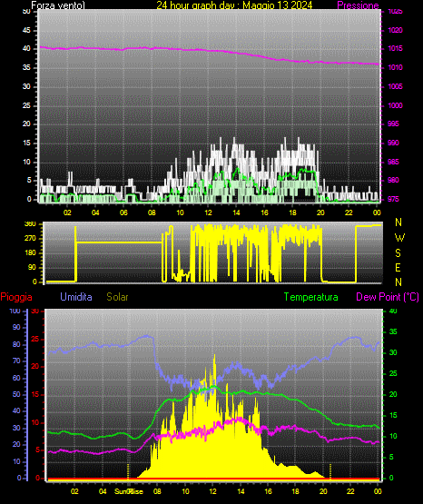Screen dimensions: 423x504
Task: Click rain axis value 25
Action: [35, 340]
